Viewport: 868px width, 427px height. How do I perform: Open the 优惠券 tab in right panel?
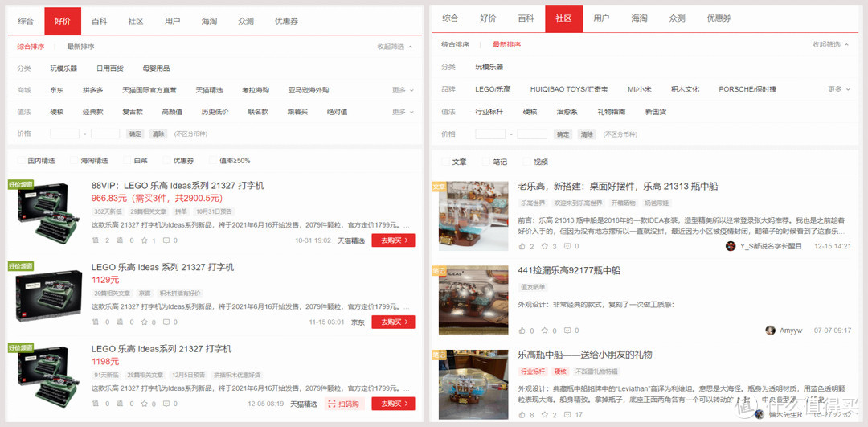pos(719,18)
